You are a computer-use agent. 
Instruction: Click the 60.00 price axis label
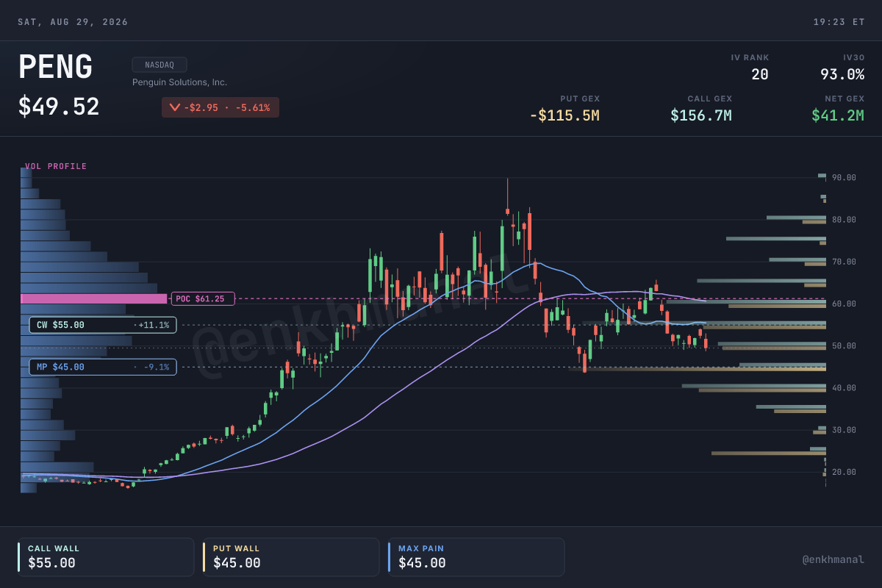pyautogui.click(x=844, y=304)
